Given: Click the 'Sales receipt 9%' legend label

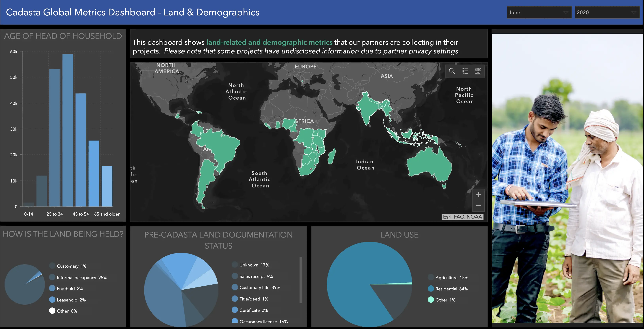Looking at the screenshot, I should point(256,276).
